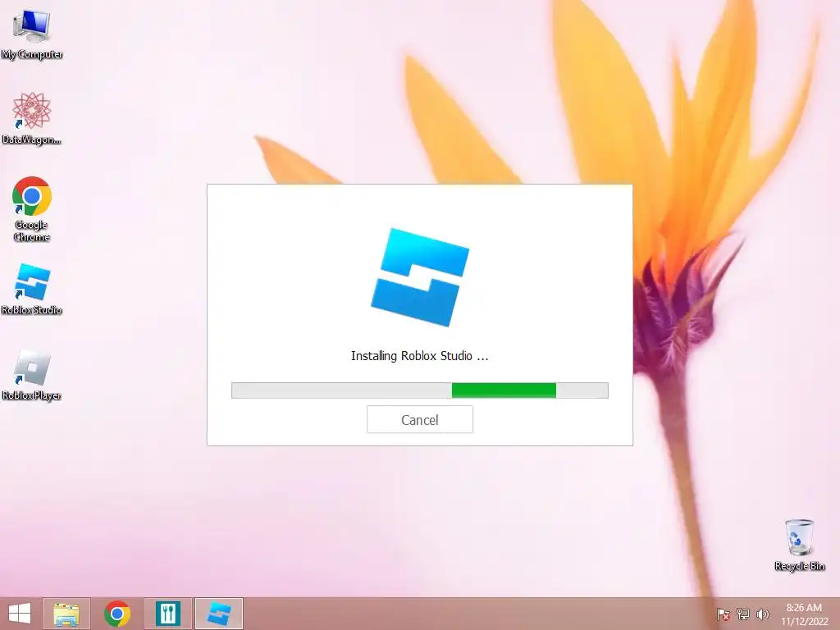Click the Roblox Studio logo in installer

tap(420, 277)
